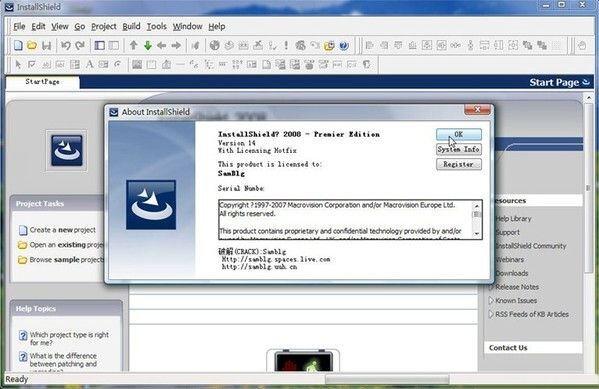This screenshot has height=389, width=599.
Task: Click the Open folder toolbar icon
Action: tap(32, 45)
